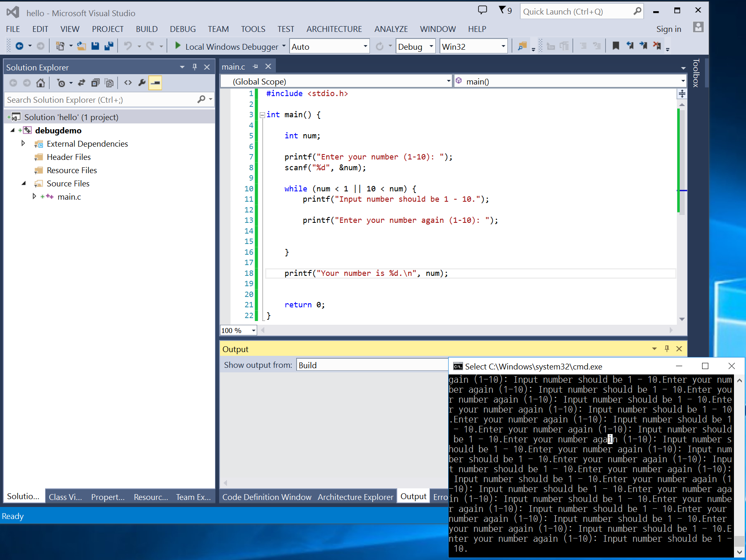Screen dimensions: 746x560
Task: Collapse the main() function outlining box
Action: (x=262, y=115)
